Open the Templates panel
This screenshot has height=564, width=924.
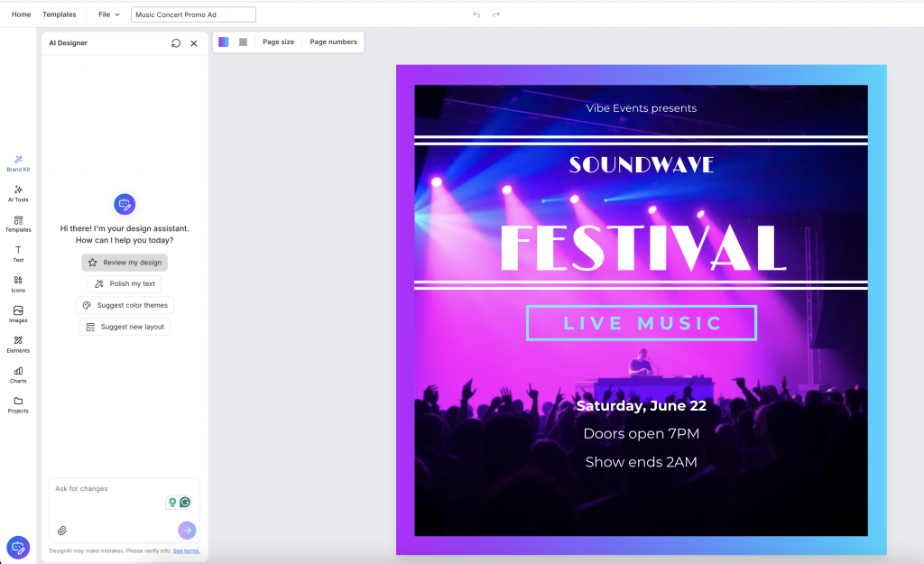[x=18, y=224]
